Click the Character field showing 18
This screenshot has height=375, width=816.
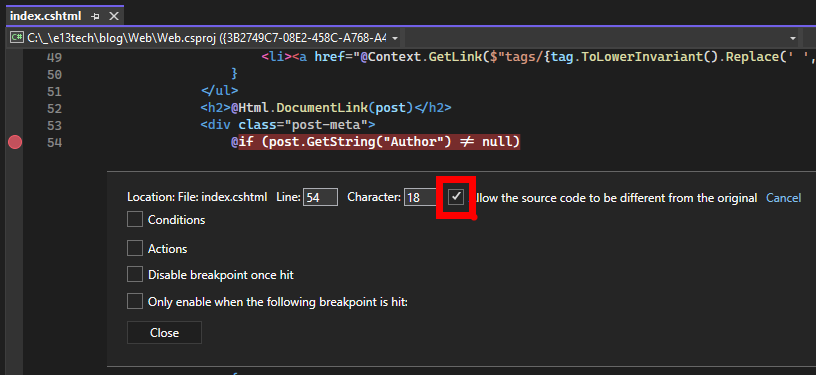(x=420, y=198)
